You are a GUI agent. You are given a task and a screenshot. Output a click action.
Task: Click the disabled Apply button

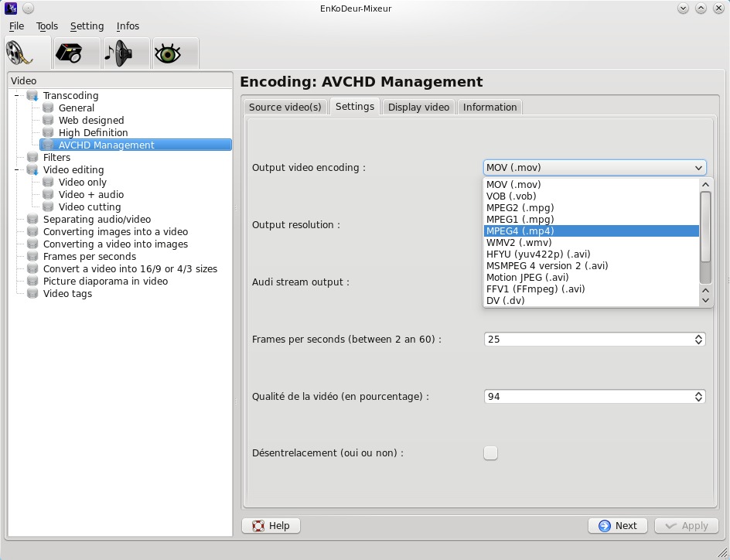[x=687, y=525]
